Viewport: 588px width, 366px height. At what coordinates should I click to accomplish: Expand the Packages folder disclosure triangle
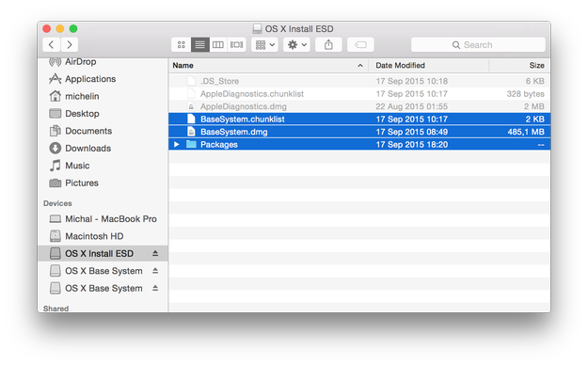click(x=177, y=144)
